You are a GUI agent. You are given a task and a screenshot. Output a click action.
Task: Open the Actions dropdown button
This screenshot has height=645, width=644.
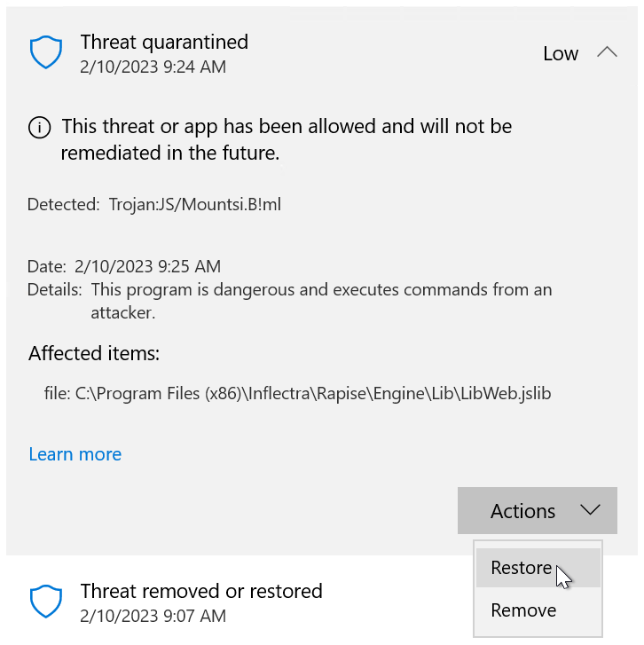tap(537, 511)
